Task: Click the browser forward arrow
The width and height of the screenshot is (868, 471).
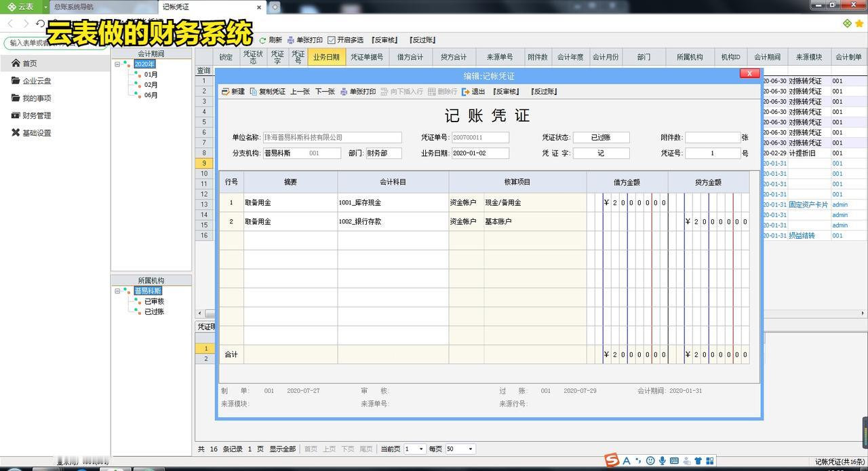Action: click(26, 24)
